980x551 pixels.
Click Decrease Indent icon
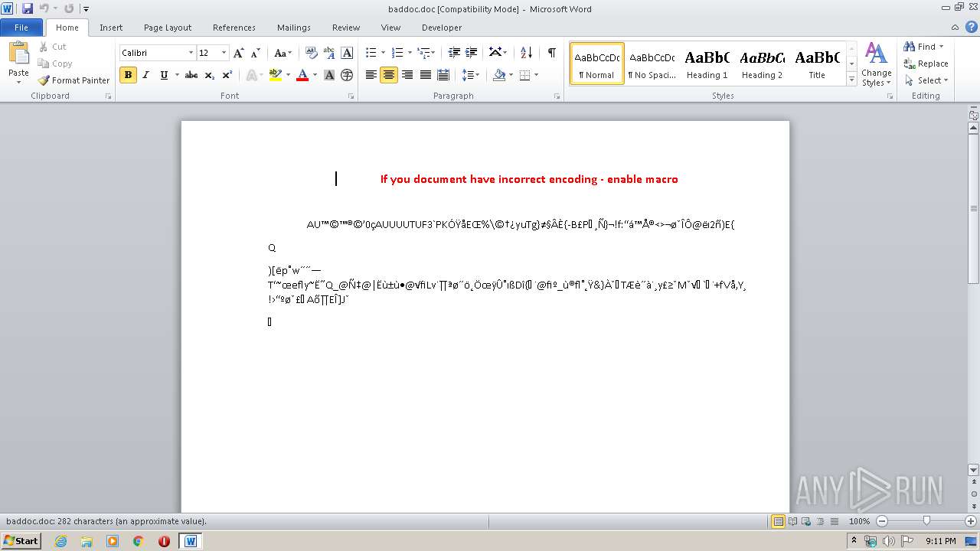pos(454,53)
